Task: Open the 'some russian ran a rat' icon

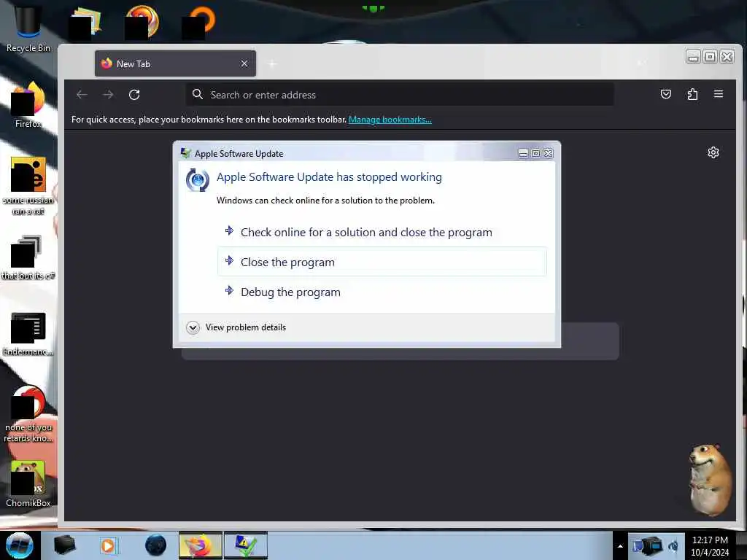Action: click(x=28, y=186)
